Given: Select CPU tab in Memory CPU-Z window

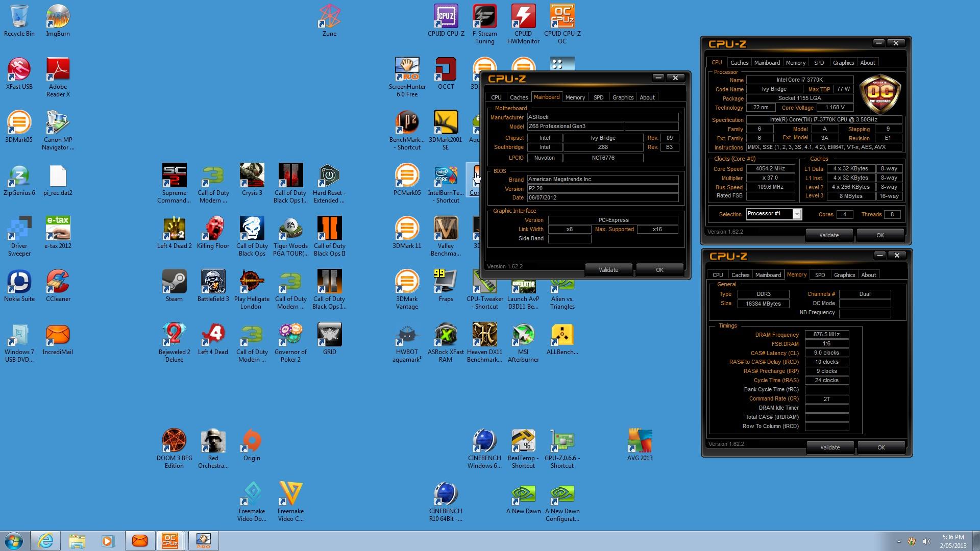Looking at the screenshot, I should (718, 275).
